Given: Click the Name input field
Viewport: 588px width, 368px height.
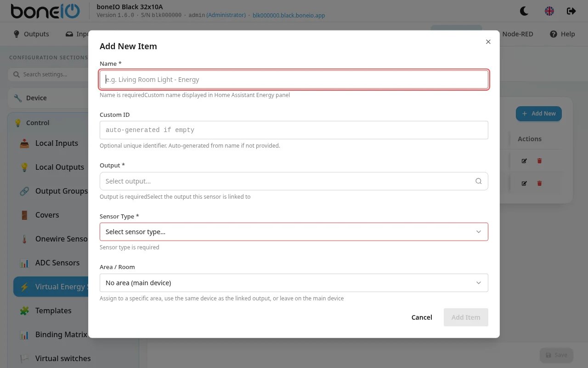Looking at the screenshot, I should click(294, 80).
